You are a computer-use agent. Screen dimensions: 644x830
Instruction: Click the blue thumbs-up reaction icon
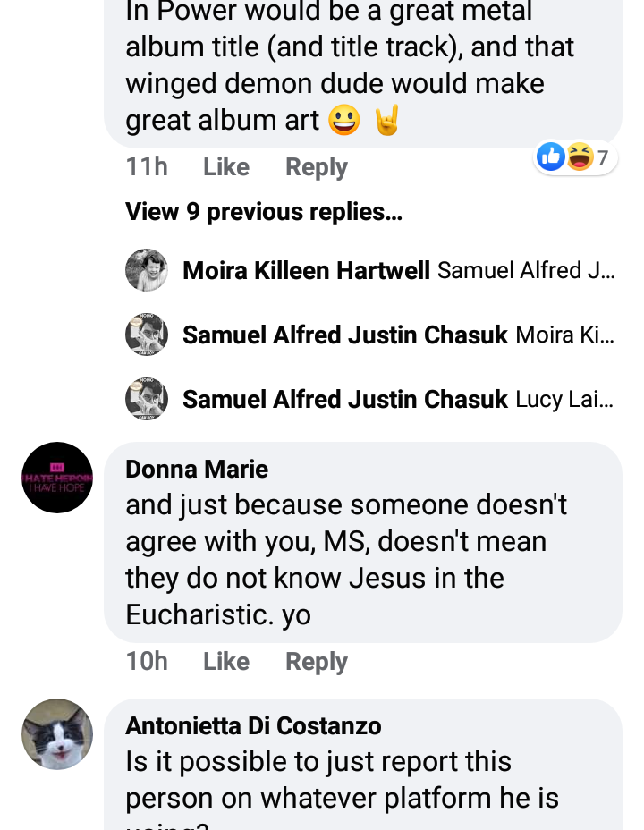click(x=550, y=157)
